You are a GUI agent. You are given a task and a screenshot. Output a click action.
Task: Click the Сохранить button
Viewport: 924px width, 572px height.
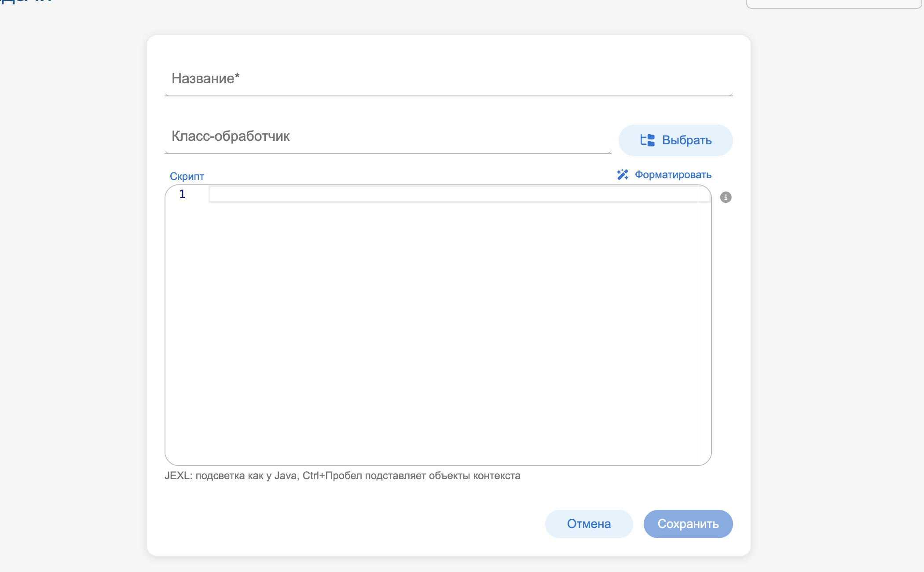tap(688, 524)
